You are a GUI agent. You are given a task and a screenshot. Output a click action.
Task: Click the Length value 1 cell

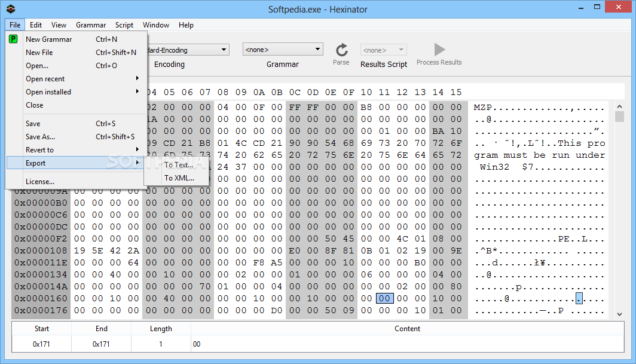point(161,344)
